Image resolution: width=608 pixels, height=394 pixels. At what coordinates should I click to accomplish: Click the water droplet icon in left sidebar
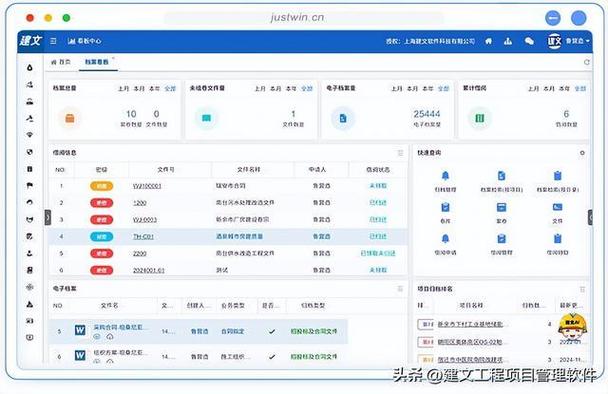pyautogui.click(x=30, y=67)
